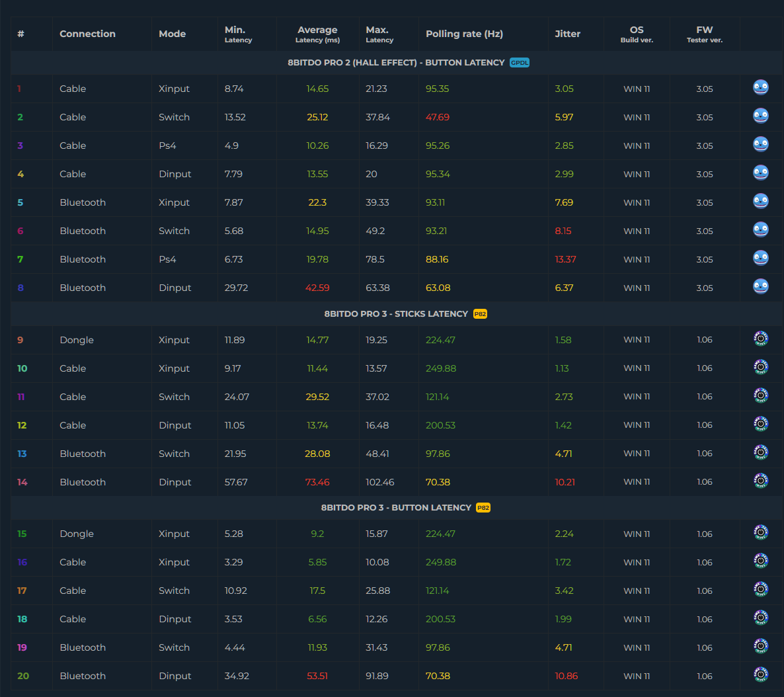Click the tester avatar in Bluetooth Ps4 row 7
Viewport: 784px width, 697px height.
(x=760, y=259)
